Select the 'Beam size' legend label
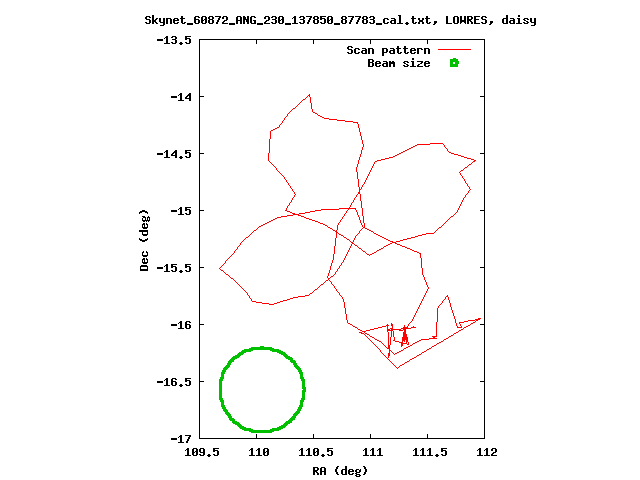 [398, 63]
